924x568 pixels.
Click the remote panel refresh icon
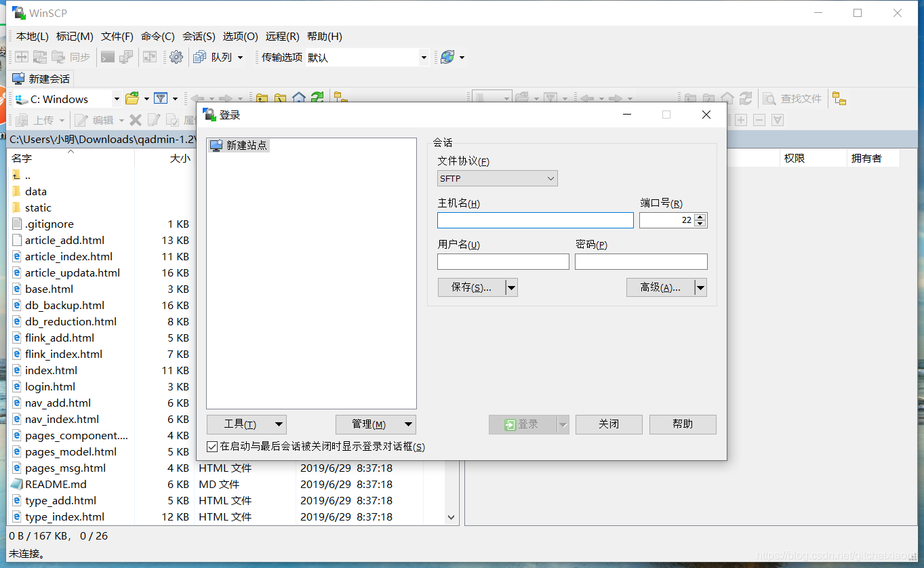(x=746, y=99)
